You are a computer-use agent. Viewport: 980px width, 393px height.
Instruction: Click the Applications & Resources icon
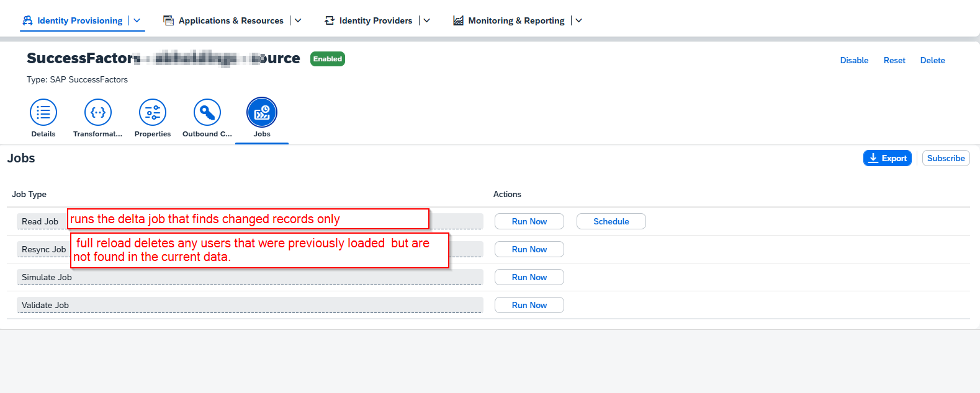click(x=168, y=20)
